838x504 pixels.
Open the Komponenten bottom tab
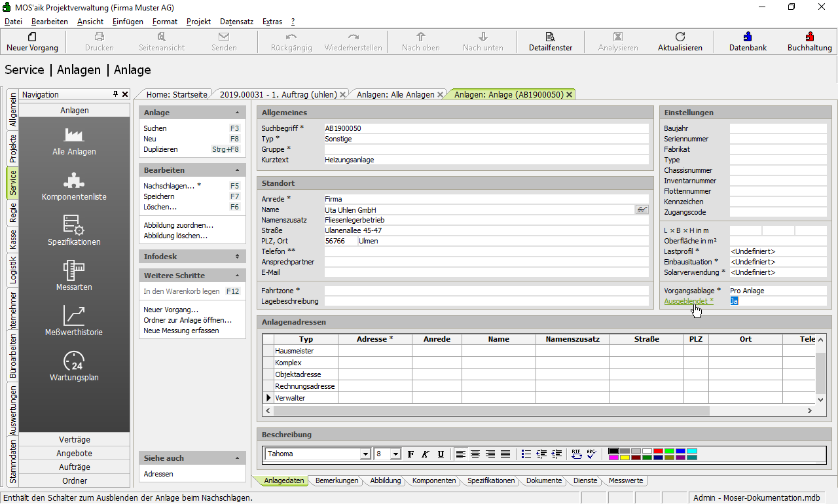pos(434,480)
